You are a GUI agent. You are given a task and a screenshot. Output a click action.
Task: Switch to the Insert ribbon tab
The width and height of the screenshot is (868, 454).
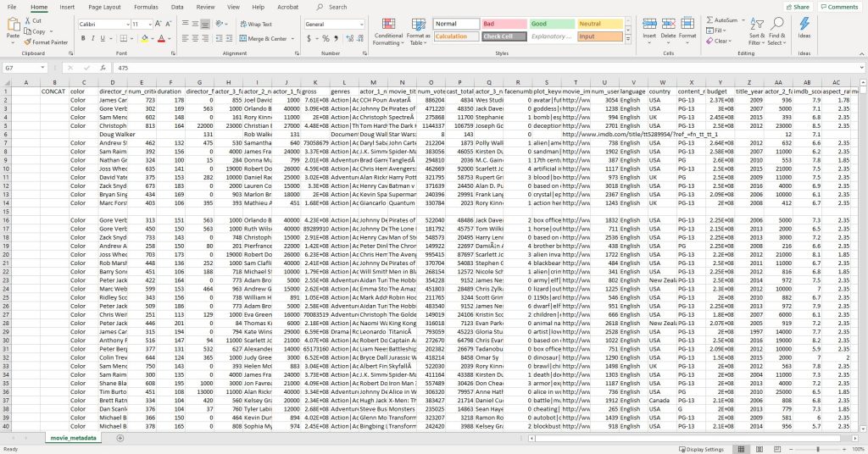coord(67,7)
